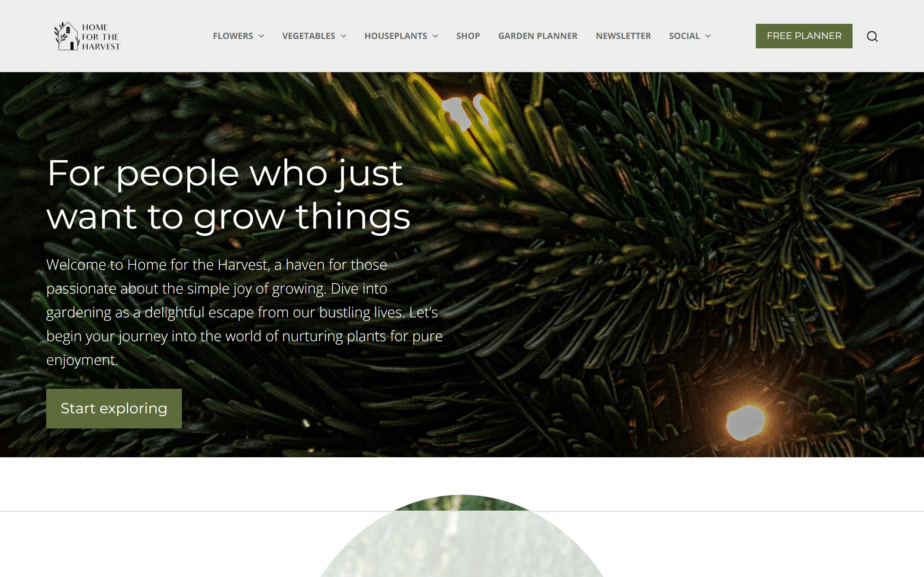The width and height of the screenshot is (924, 577).
Task: Open the search magnifier icon
Action: (872, 36)
